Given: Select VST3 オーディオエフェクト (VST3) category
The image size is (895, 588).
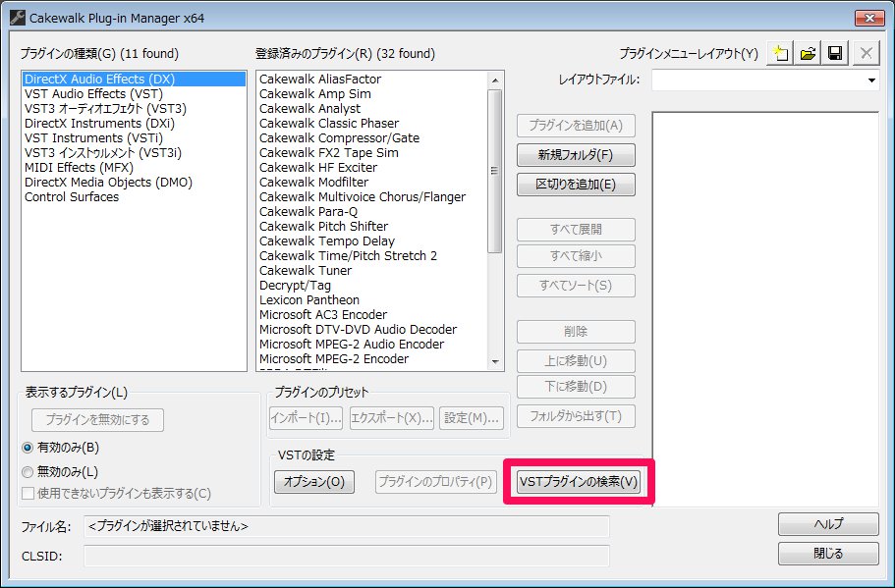Looking at the screenshot, I should pos(134,109).
